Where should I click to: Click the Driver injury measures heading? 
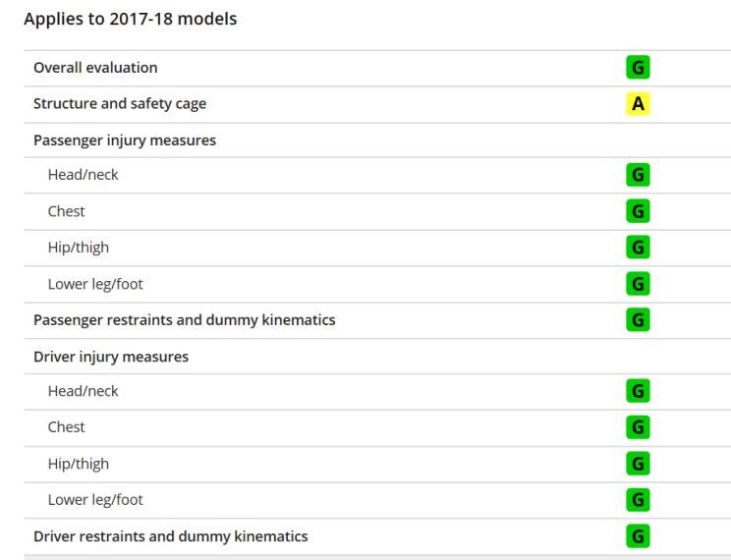[111, 357]
